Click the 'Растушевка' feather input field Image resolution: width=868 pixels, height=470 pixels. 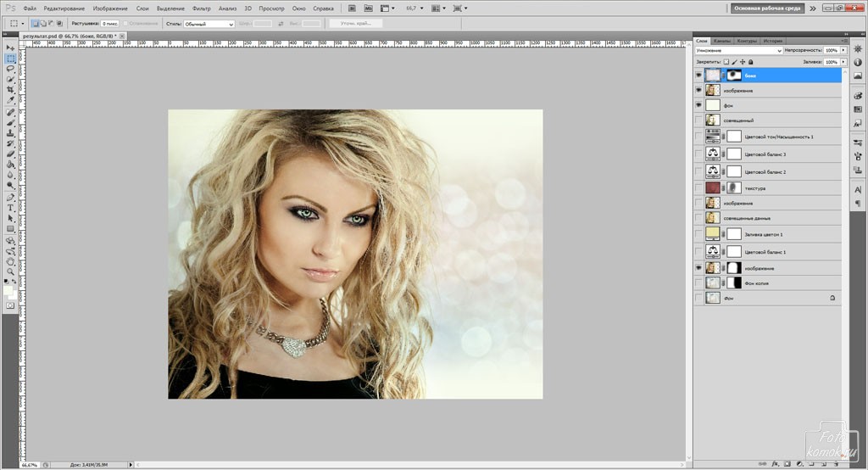pyautogui.click(x=108, y=24)
